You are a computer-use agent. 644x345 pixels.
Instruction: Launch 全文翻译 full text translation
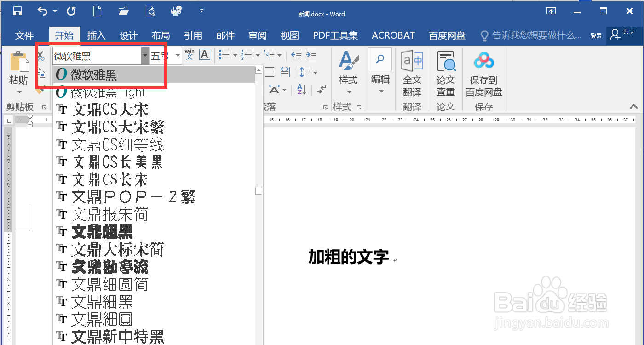(412, 74)
